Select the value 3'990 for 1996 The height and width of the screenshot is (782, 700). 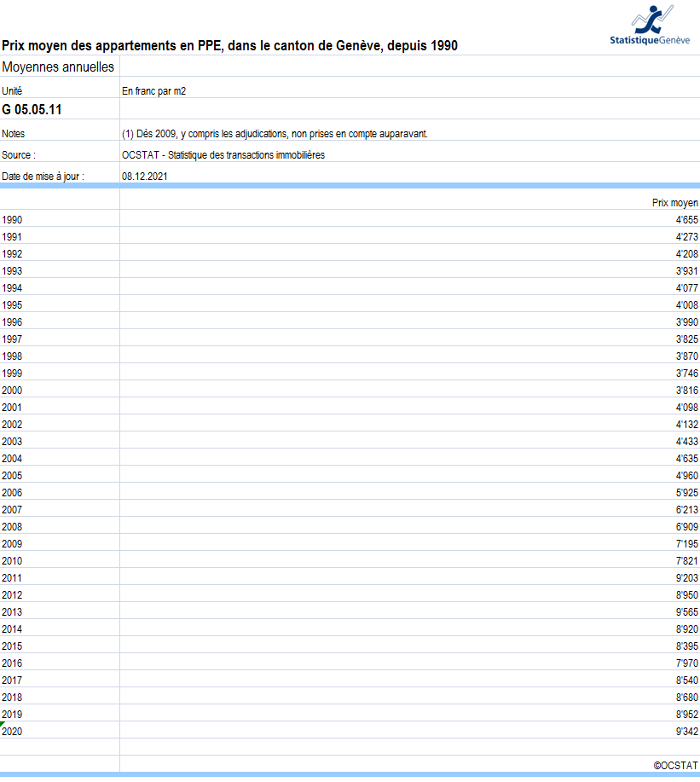tap(687, 322)
